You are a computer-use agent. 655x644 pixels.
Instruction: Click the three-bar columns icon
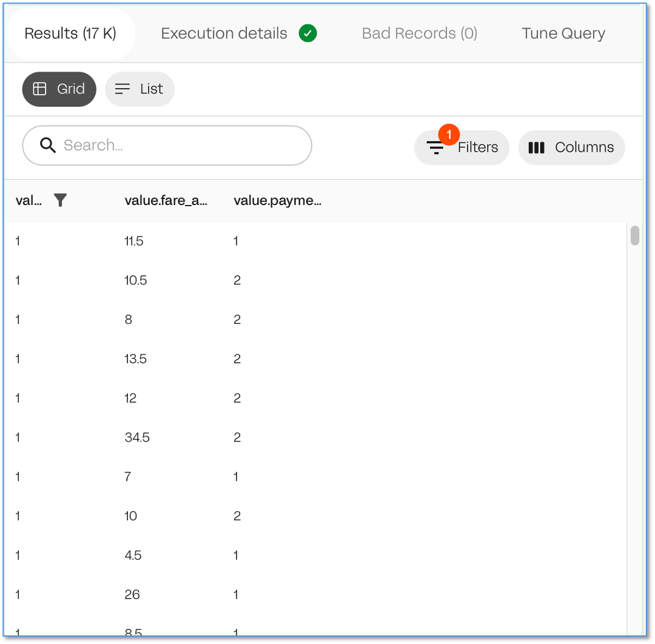[536, 147]
